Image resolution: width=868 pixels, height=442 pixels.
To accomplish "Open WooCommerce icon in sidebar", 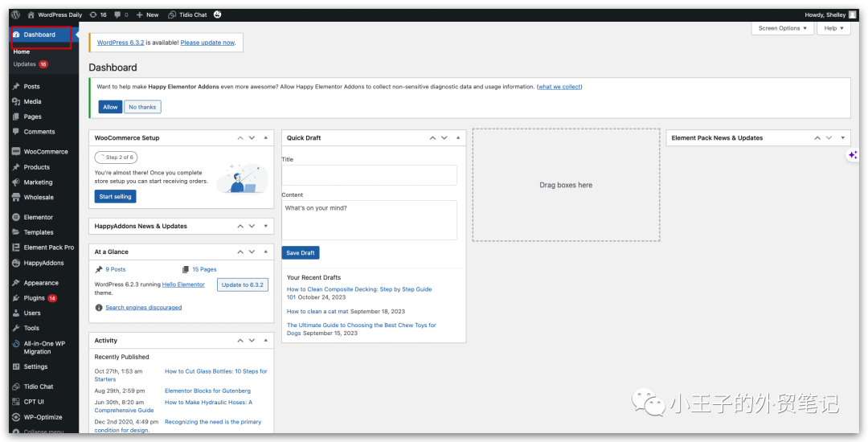I will (16, 152).
